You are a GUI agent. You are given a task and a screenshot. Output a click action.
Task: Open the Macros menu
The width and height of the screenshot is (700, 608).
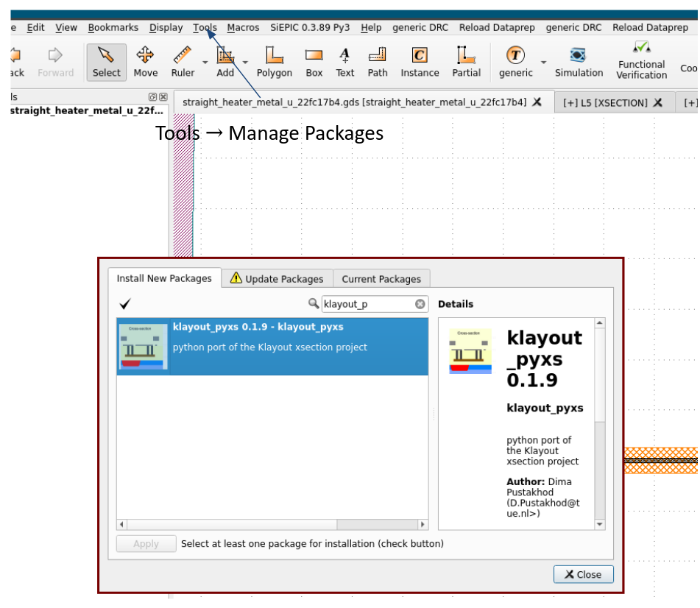[243, 28]
